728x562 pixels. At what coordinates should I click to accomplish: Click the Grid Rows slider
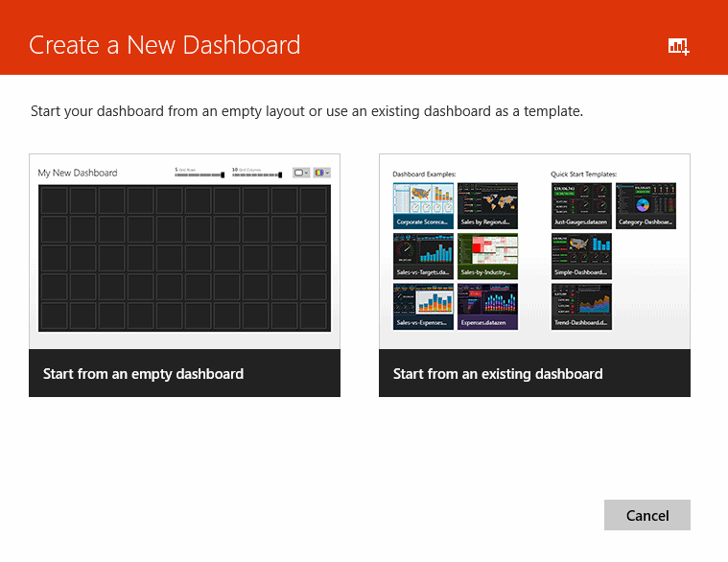[x=200, y=176]
